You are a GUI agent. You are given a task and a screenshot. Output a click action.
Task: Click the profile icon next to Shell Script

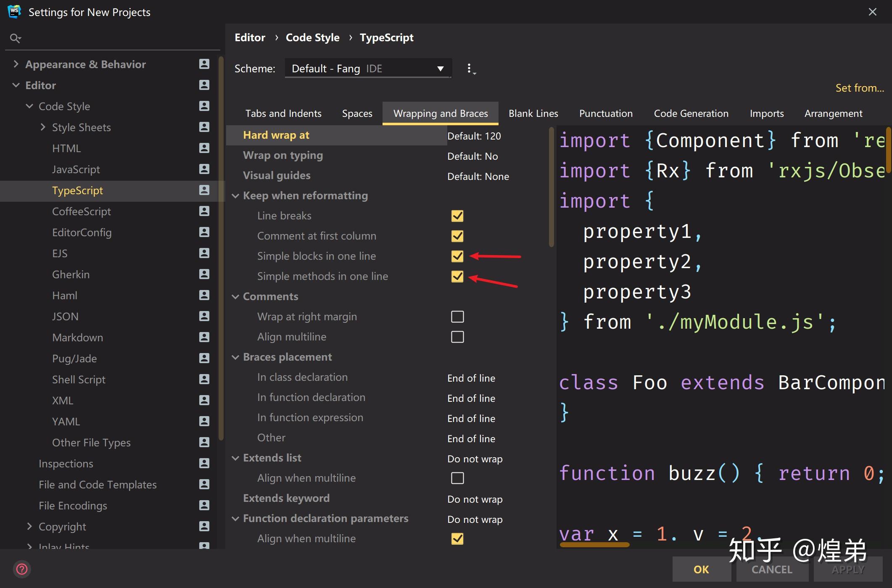(x=204, y=379)
